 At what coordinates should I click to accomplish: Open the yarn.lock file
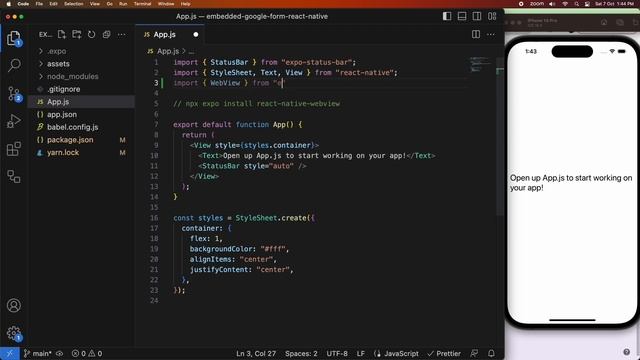click(x=63, y=153)
